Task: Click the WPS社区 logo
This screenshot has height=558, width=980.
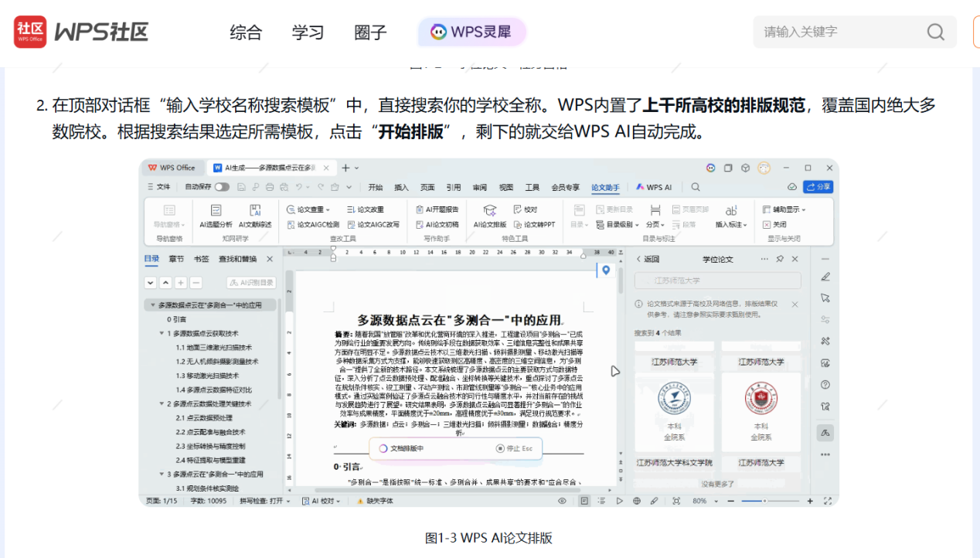Action: coord(81,32)
